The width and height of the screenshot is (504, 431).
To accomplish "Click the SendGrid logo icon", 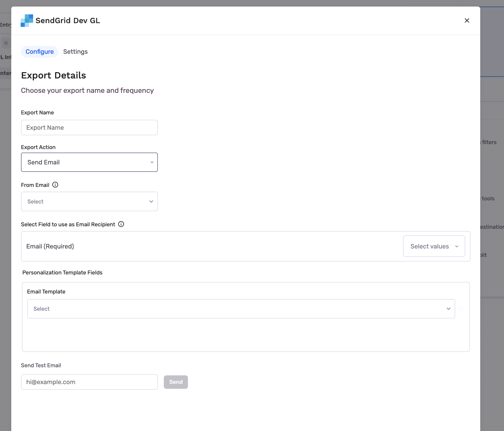I will click(27, 21).
